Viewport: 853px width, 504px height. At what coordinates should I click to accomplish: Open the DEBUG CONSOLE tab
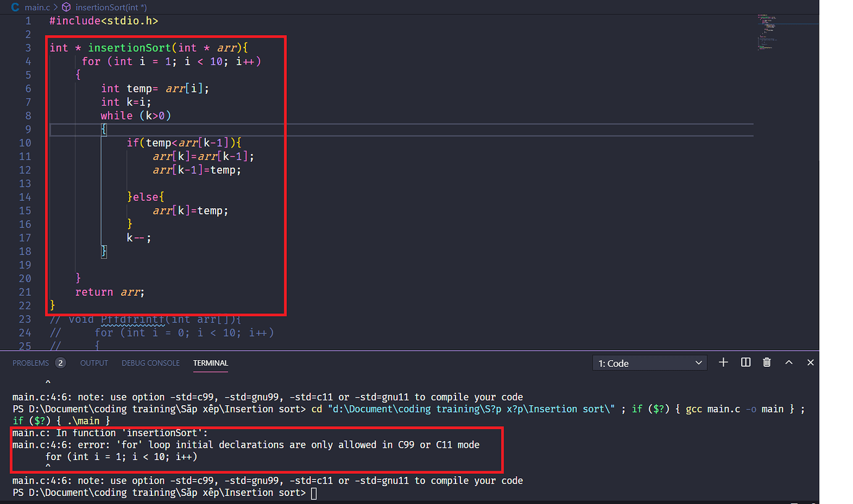coord(150,363)
